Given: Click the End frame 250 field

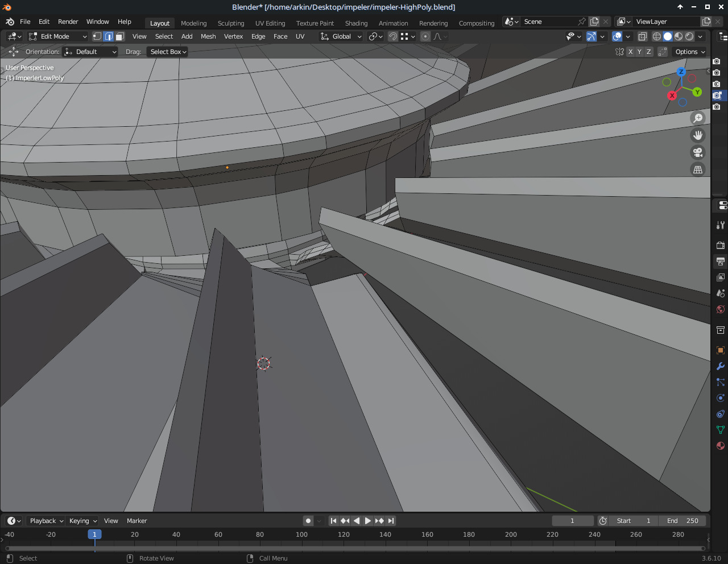Looking at the screenshot, I should [x=682, y=521].
